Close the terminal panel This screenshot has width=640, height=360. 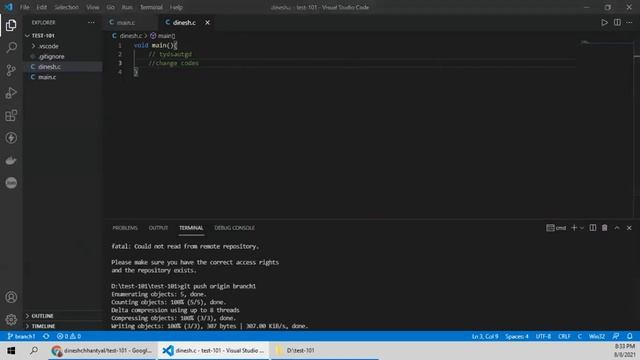629,228
